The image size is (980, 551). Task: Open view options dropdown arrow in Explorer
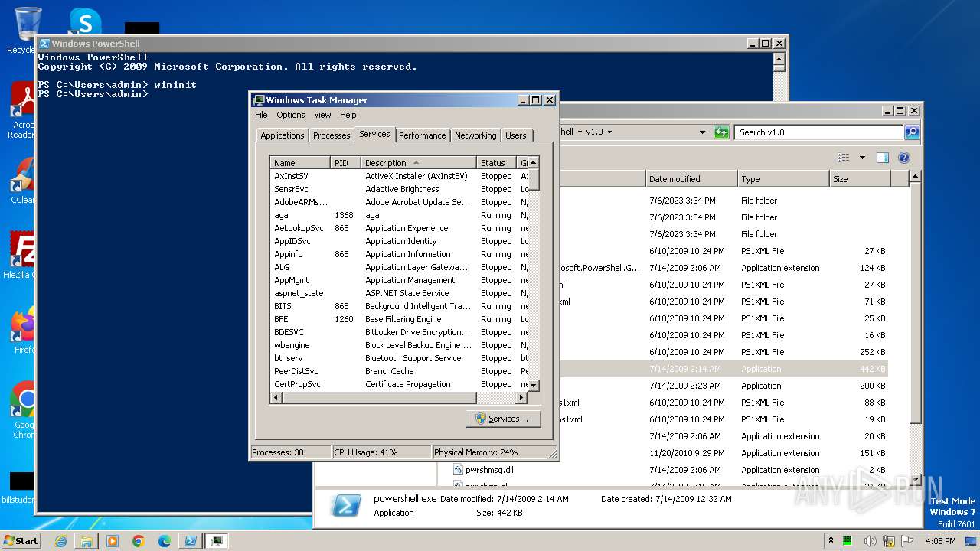[862, 158]
